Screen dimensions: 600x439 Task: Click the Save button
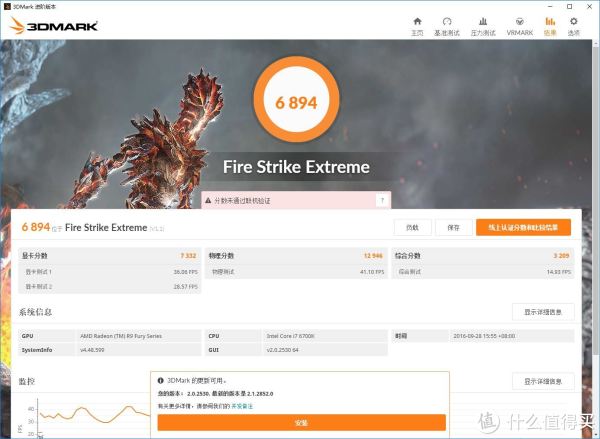tap(453, 227)
